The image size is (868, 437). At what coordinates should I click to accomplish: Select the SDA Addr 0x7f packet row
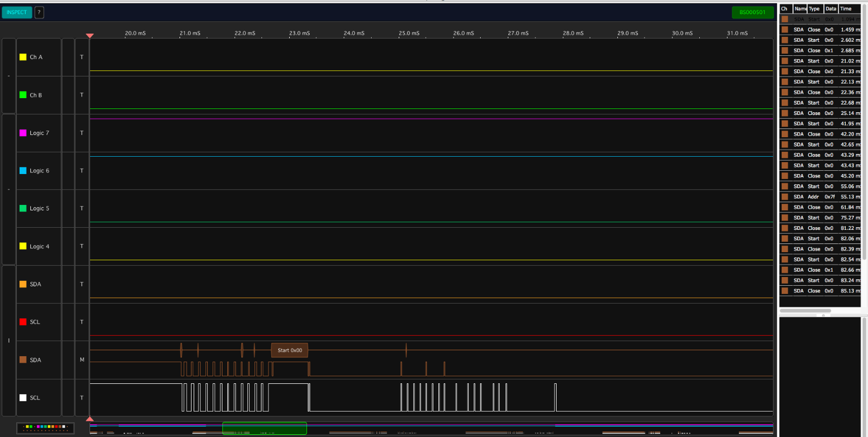[x=820, y=197]
